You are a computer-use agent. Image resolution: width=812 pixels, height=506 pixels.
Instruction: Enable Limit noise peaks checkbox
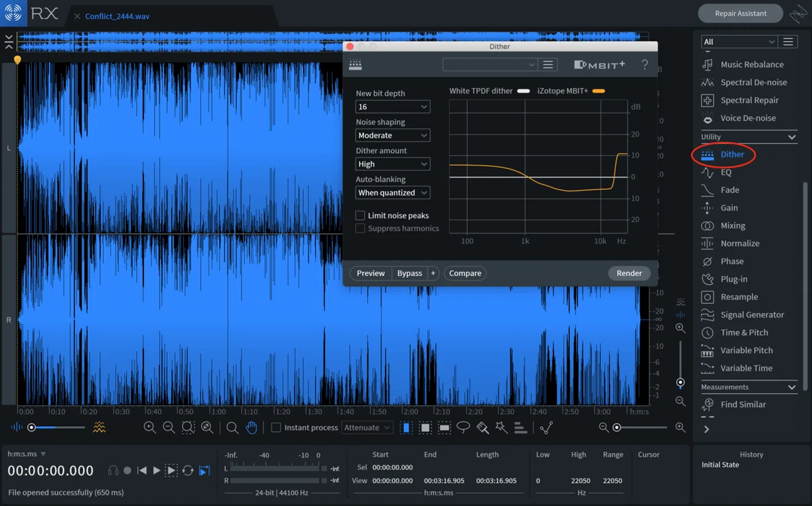[x=360, y=215]
